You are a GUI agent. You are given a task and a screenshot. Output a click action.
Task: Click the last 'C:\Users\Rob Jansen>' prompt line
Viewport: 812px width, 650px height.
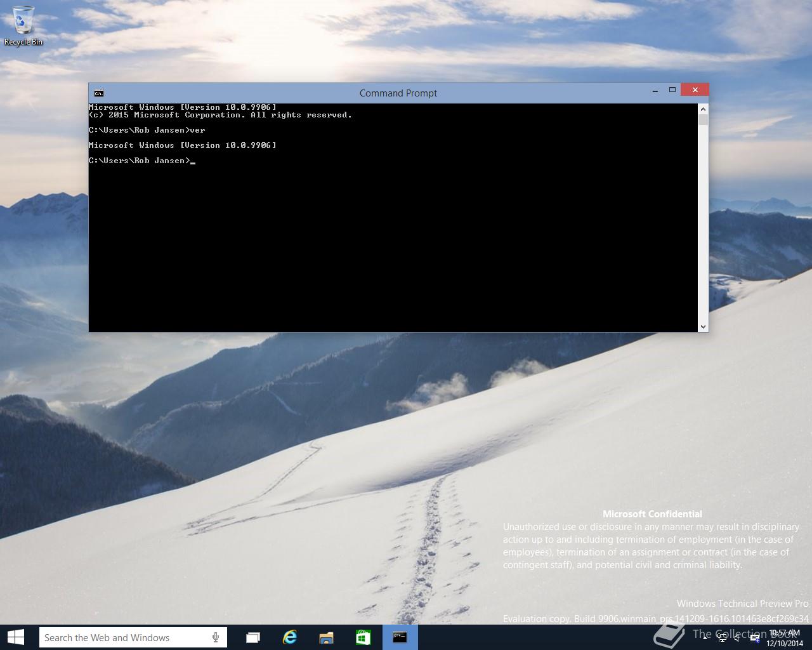140,161
